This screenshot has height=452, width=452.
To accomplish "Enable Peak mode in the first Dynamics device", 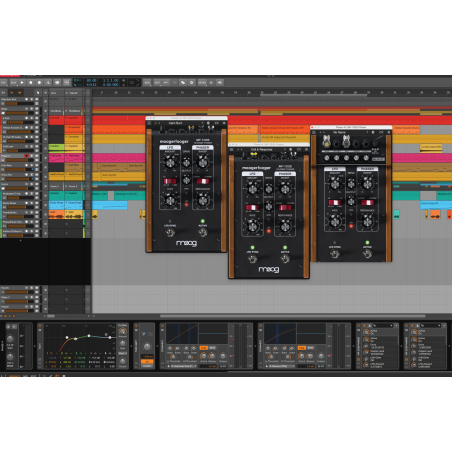I will click(203, 348).
